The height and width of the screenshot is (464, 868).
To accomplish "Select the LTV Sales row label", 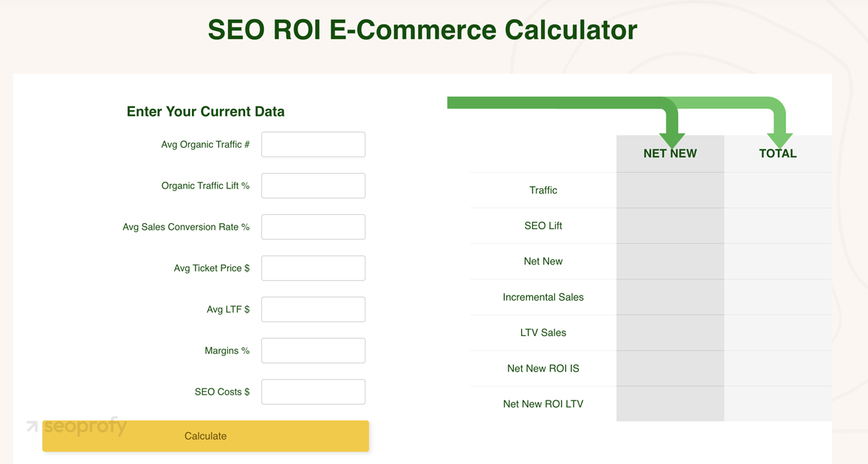I will click(x=543, y=332).
